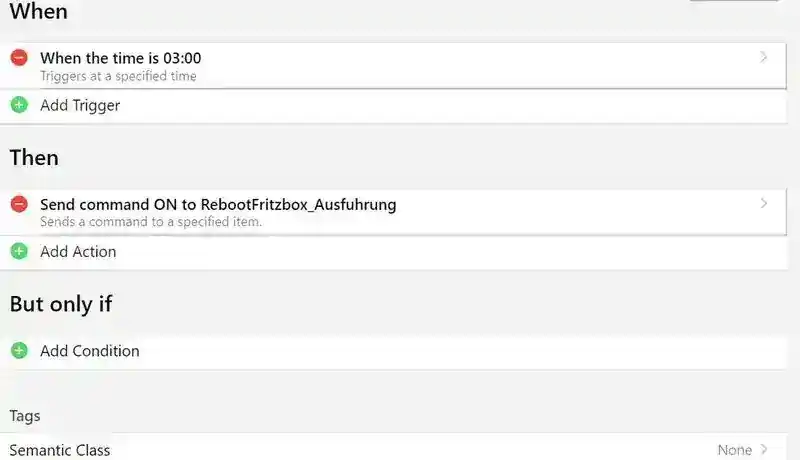Click the green plus beside Add Trigger
Image resolution: width=800 pixels, height=460 pixels.
[x=19, y=104]
